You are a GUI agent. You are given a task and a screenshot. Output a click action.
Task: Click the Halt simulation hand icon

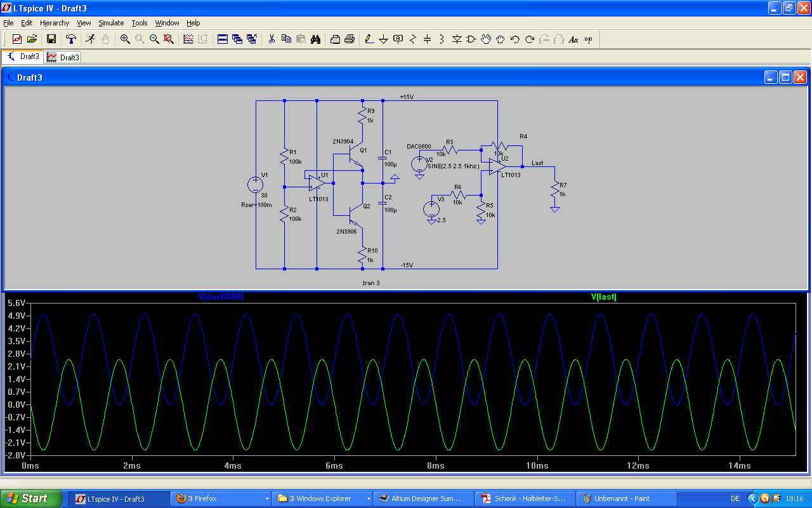coord(105,39)
